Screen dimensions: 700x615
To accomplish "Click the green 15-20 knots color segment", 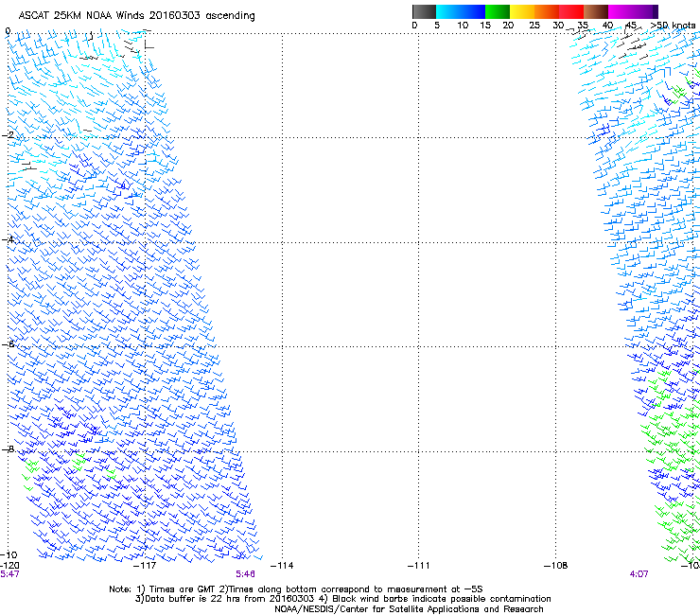I will coord(498,11).
